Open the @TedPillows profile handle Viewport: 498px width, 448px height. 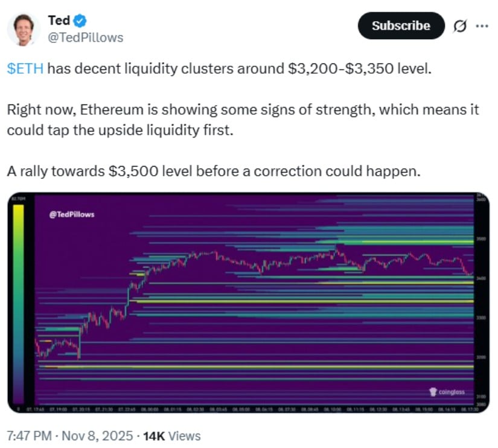tap(85, 37)
